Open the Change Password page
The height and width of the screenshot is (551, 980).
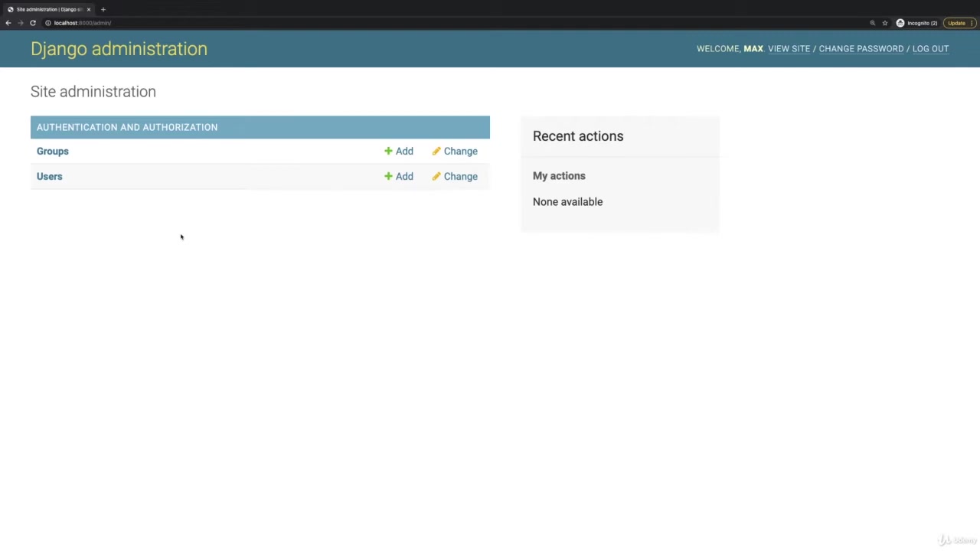pyautogui.click(x=861, y=49)
